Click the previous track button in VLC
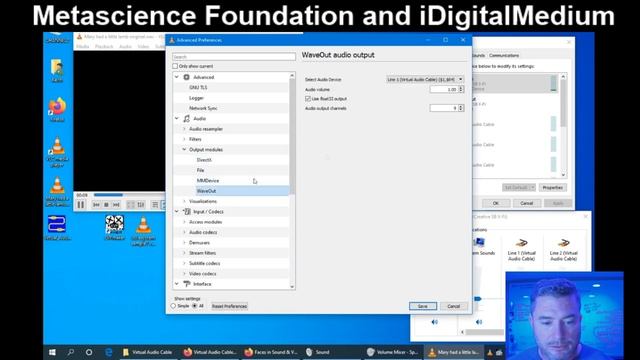This screenshot has width=640, height=360. (96, 205)
